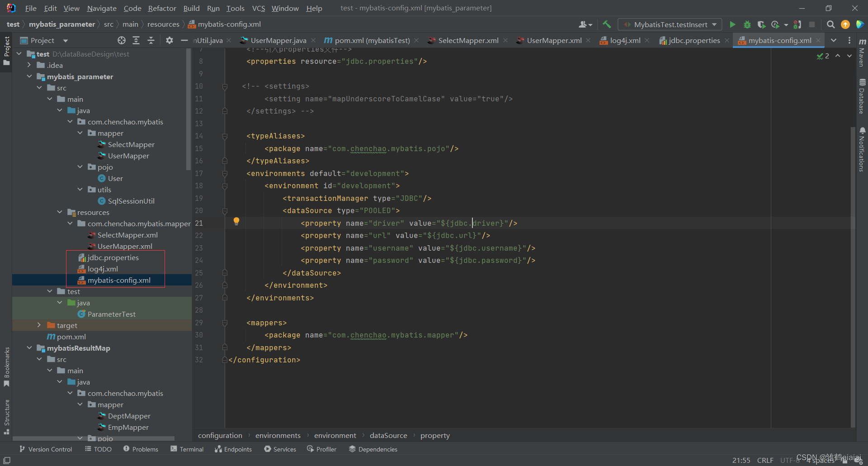Click dataSource in the XML breadcrumb

[x=388, y=435]
